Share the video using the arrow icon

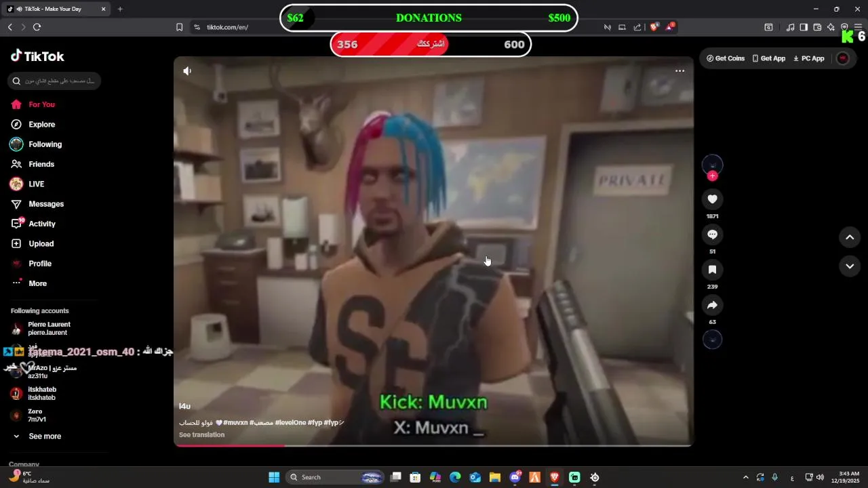click(x=712, y=304)
